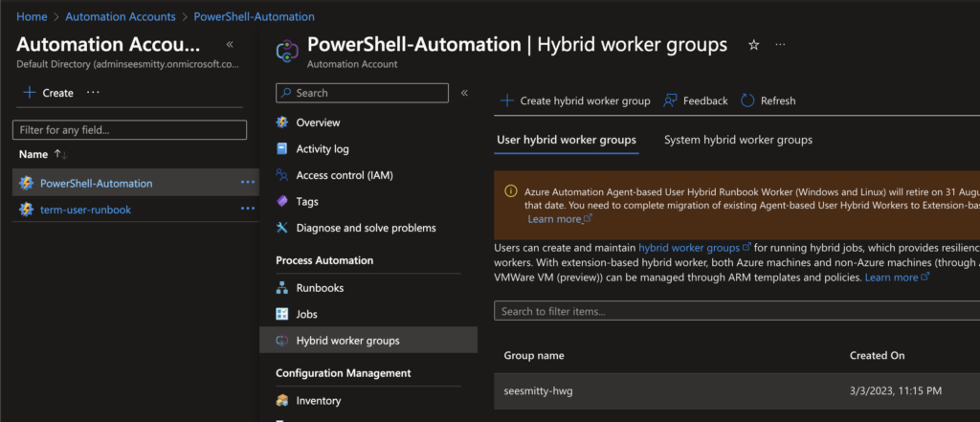980x422 pixels.
Task: Click the 3/3/2023, 11:15 PM cell
Action: point(896,391)
